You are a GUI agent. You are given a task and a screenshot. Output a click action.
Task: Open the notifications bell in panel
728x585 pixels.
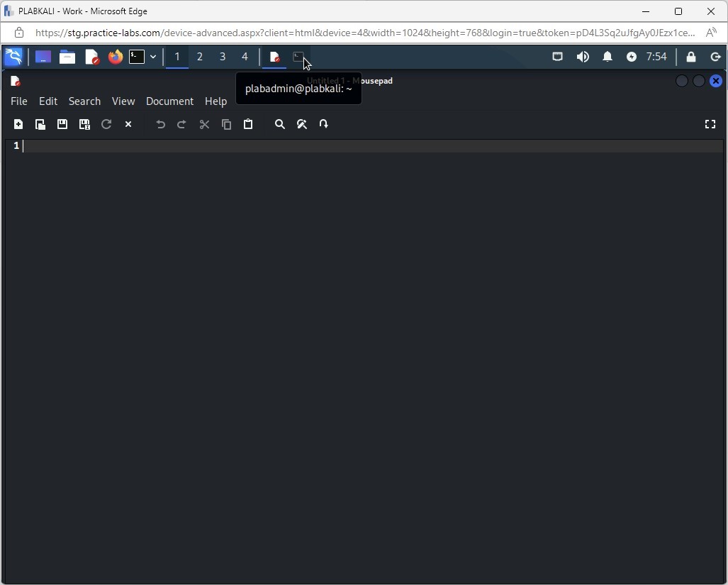tap(607, 57)
